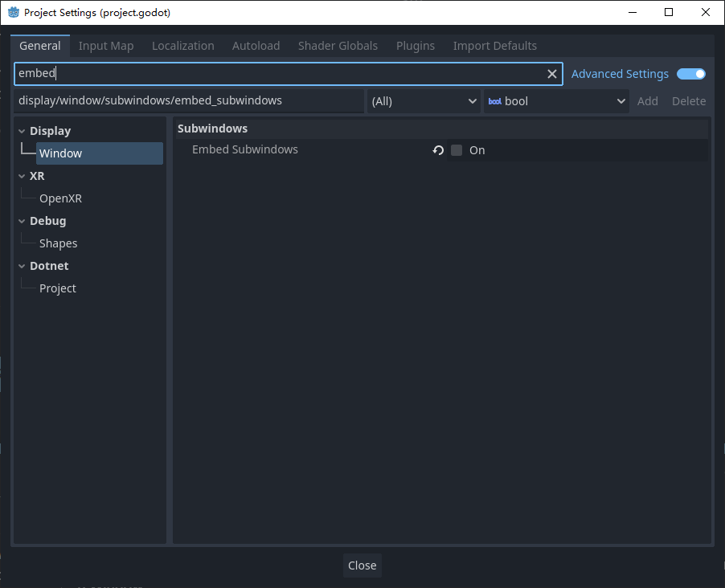Disable the Advanced Settings toggle
This screenshot has height=588, width=725.
[x=690, y=73]
